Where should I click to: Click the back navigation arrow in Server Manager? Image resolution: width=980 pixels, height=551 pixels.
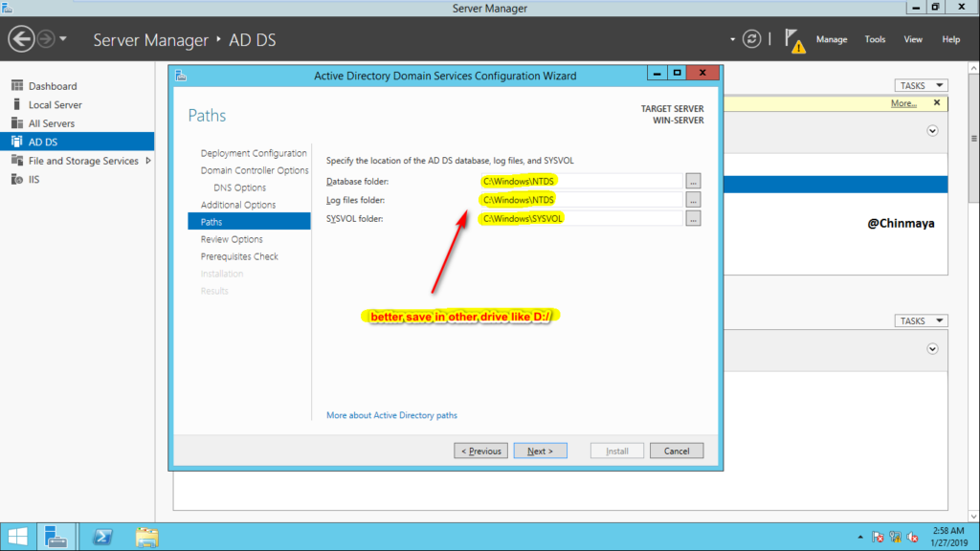[21, 38]
